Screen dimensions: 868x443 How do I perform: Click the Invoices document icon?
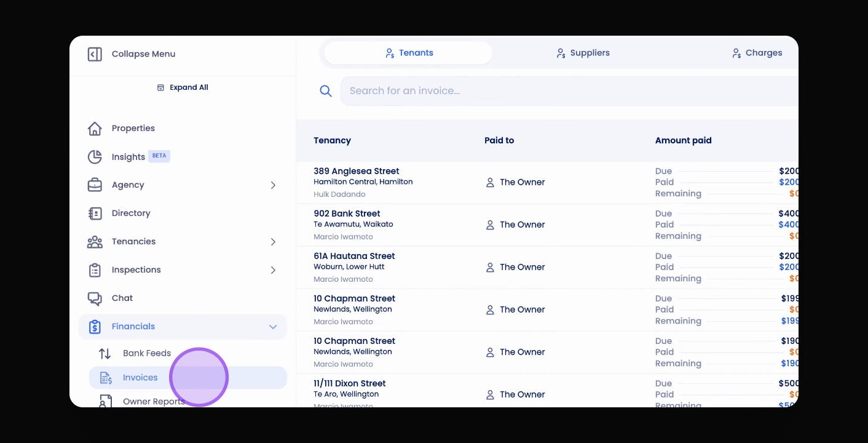106,378
